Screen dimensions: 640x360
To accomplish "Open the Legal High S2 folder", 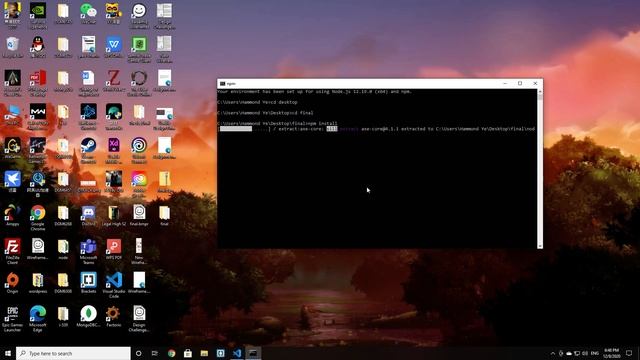I will [x=113, y=216].
